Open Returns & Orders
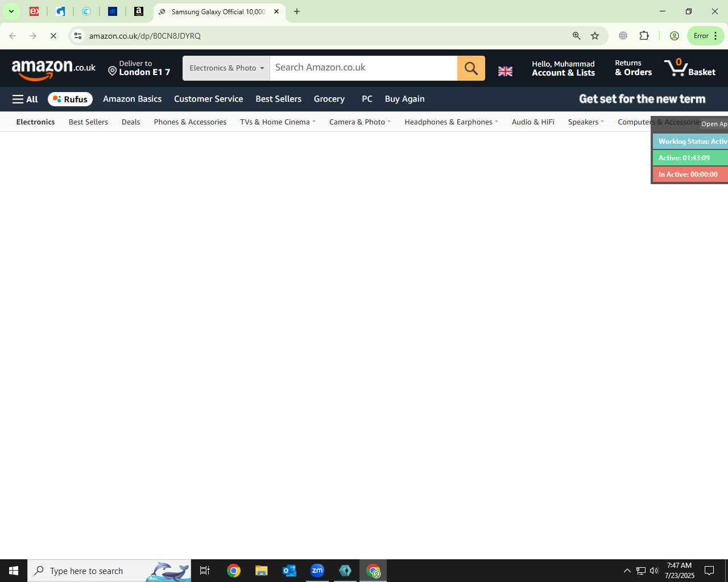The width and height of the screenshot is (728, 582). click(633, 68)
